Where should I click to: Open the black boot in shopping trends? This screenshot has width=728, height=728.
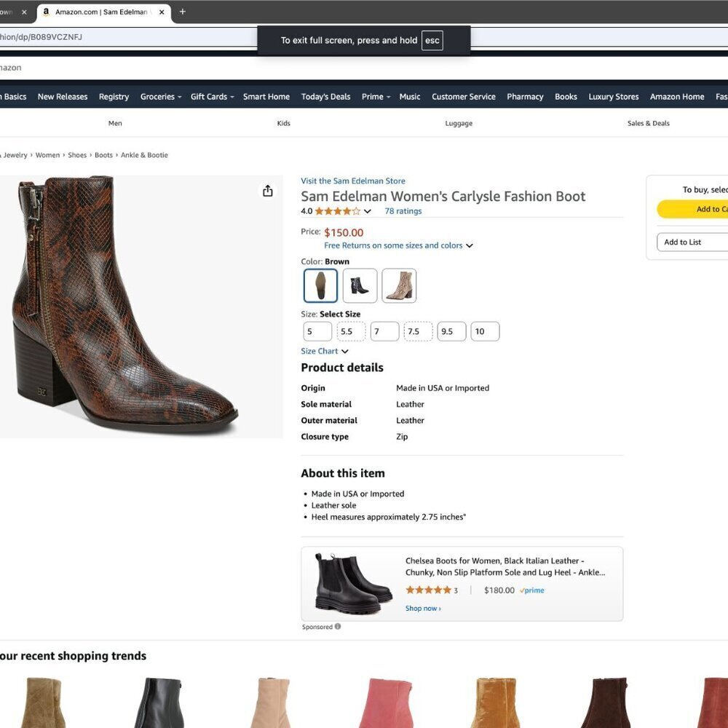point(159,703)
